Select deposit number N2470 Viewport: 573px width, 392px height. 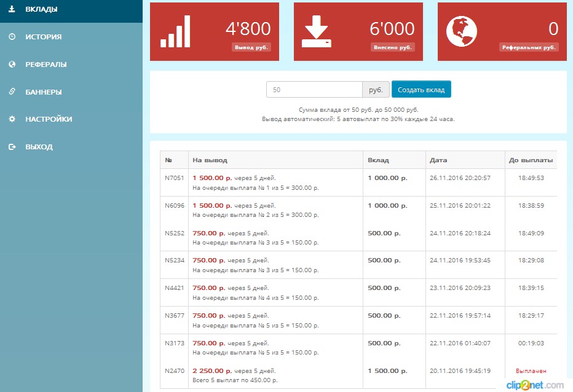coord(175,370)
